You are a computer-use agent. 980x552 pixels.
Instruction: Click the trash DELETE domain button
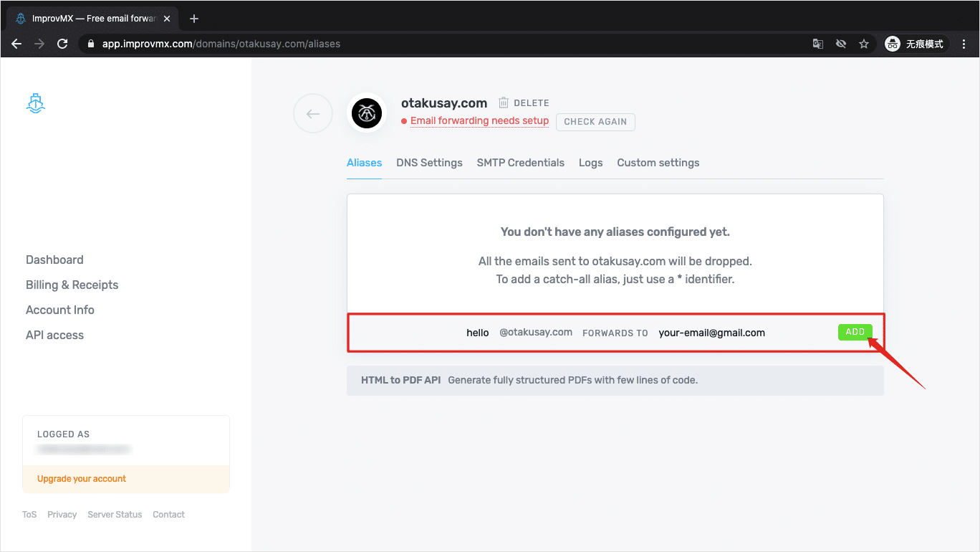pyautogui.click(x=524, y=103)
